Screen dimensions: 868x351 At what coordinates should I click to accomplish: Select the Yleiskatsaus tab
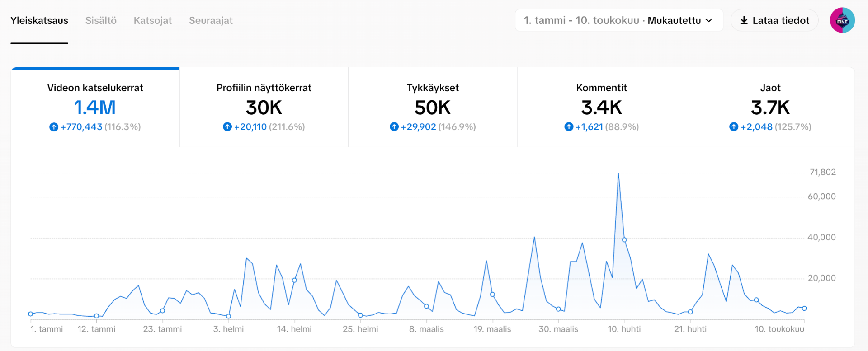click(39, 20)
